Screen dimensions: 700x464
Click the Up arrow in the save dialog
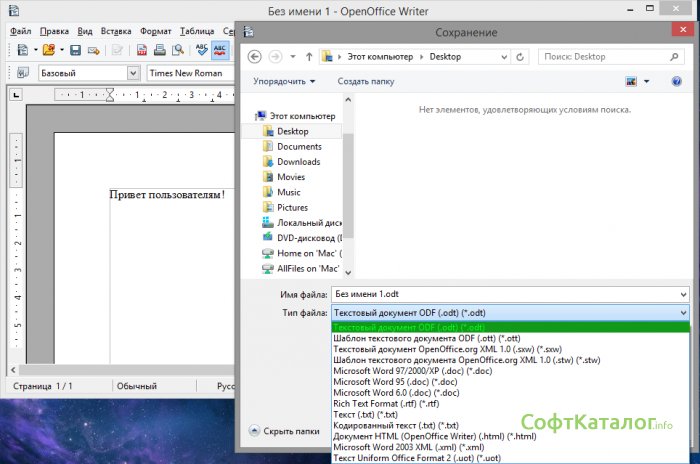[x=309, y=57]
